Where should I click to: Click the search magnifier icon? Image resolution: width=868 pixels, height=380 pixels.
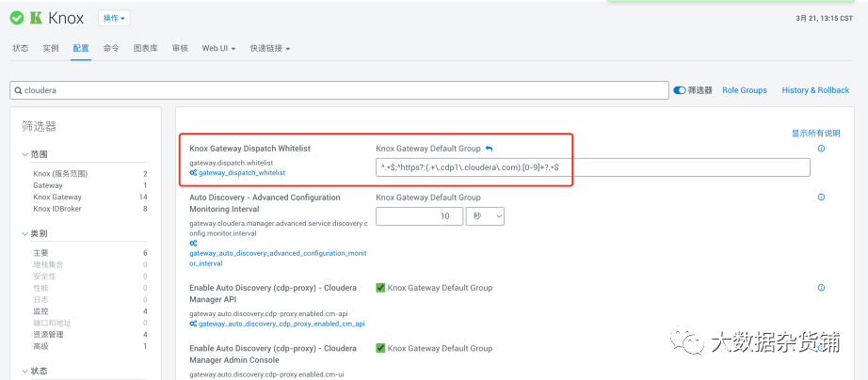18,90
